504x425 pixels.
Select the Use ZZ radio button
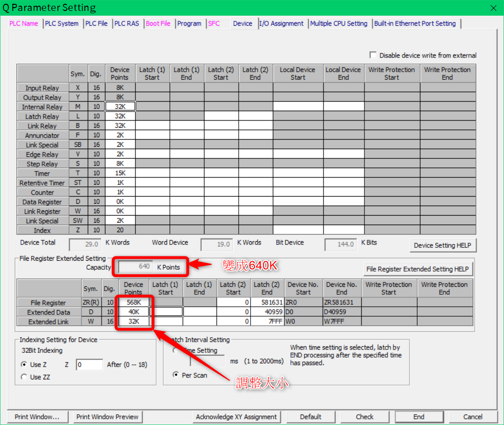pos(24,377)
